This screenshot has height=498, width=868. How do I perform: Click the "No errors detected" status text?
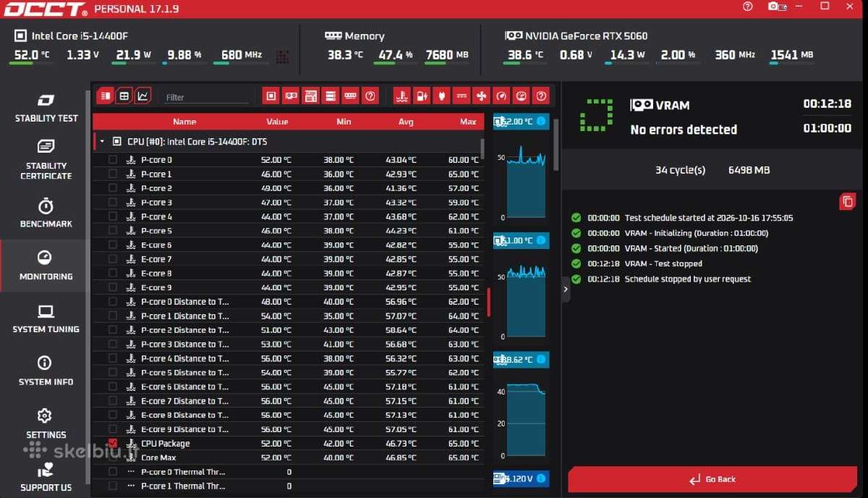(684, 130)
